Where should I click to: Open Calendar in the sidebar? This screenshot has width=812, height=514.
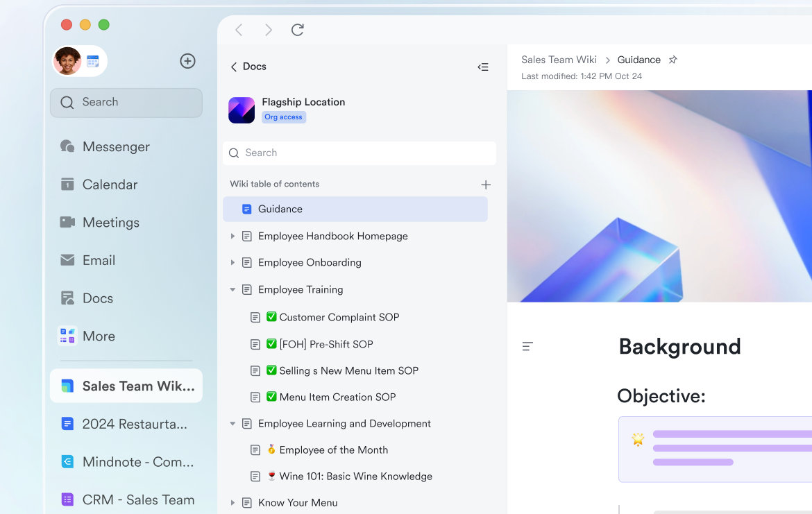pyautogui.click(x=99, y=185)
